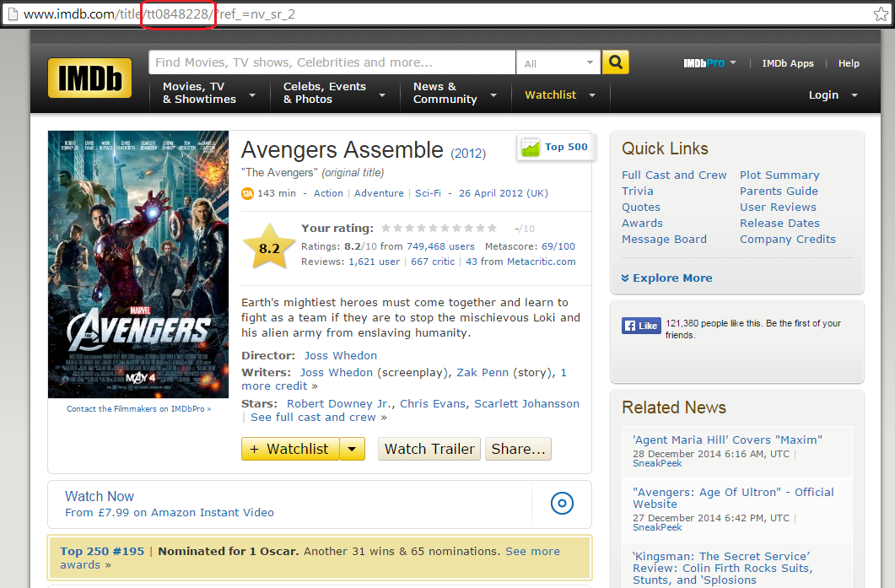Click the Scarlett Johansson link
Viewport: 895px width, 588px height.
(527, 403)
